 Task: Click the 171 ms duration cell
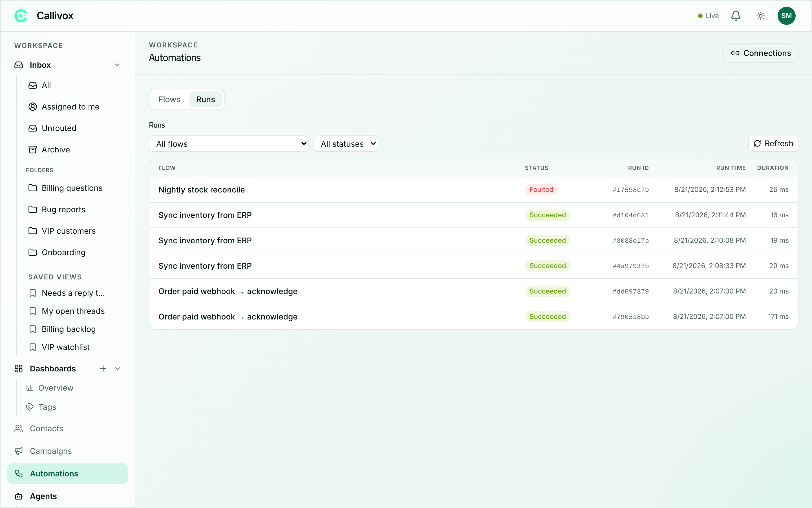click(x=778, y=317)
